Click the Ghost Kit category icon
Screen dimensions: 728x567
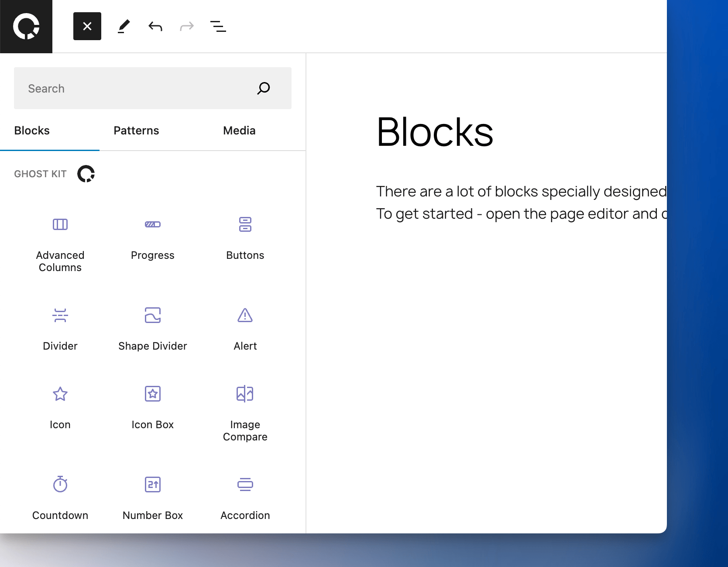[86, 174]
